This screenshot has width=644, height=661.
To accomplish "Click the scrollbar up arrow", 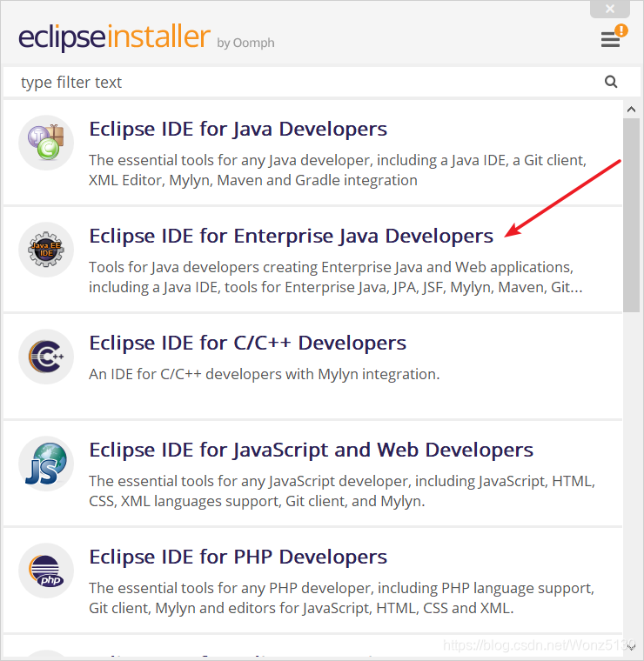I will [631, 110].
